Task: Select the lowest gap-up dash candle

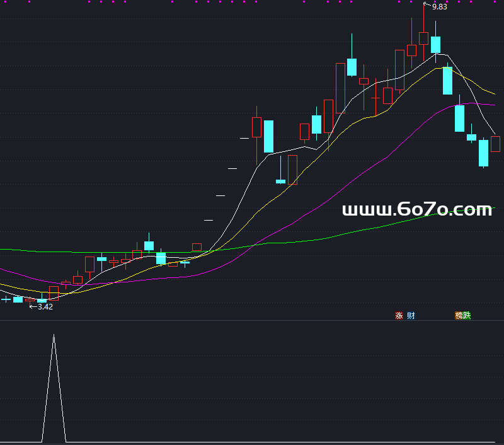Action: 209,220
